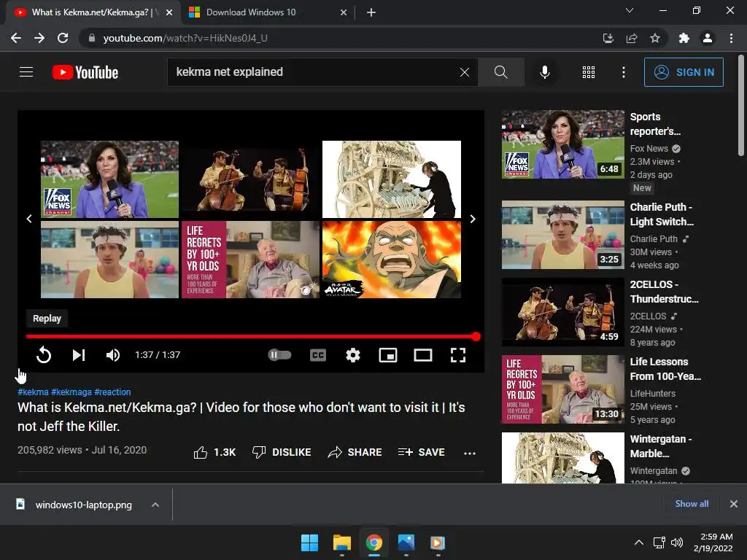Viewport: 747px width, 560px height.
Task: Like the video with the thumbs up
Action: (214, 452)
